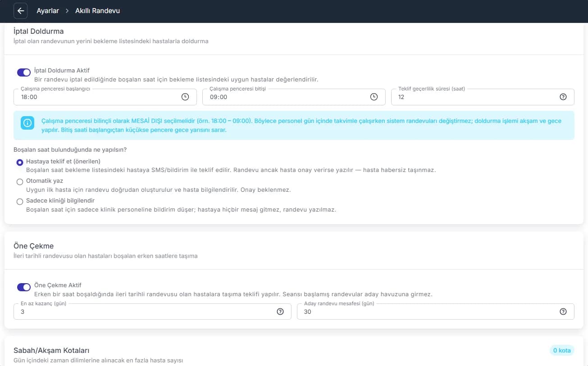Select Sadece kliniği bilgilendir option
Screen dimensions: 588x366
click(20, 202)
